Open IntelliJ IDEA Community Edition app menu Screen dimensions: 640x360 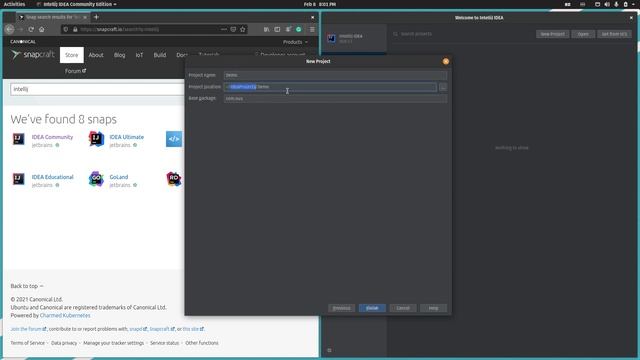77,4
